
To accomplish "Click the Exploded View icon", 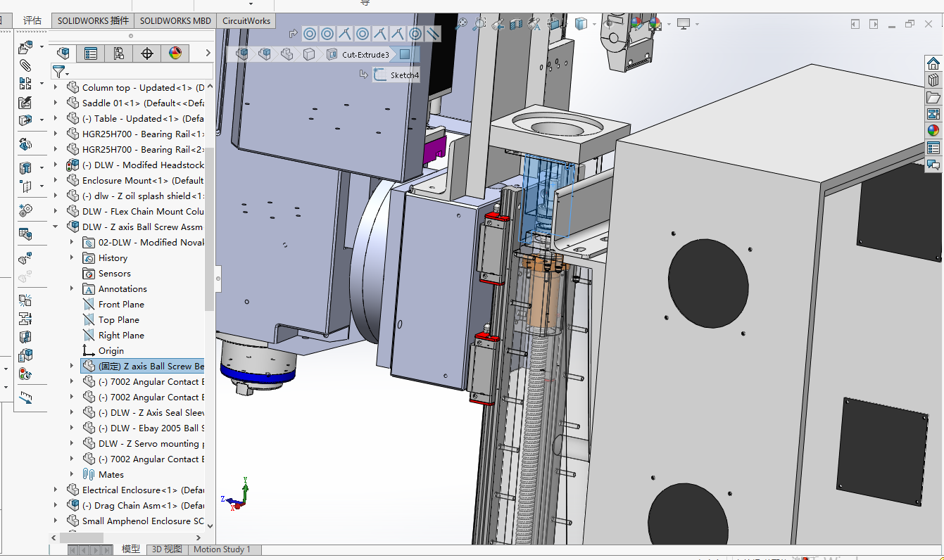I will pyautogui.click(x=25, y=258).
